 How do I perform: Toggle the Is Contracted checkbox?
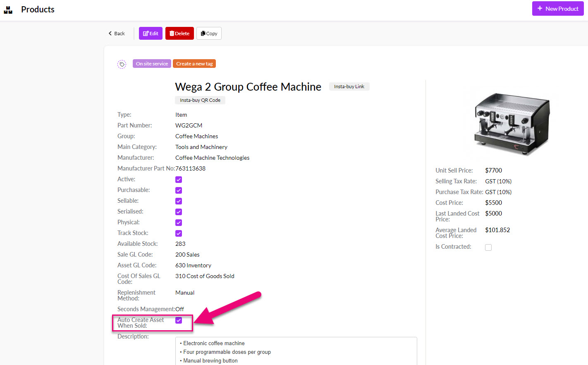488,247
